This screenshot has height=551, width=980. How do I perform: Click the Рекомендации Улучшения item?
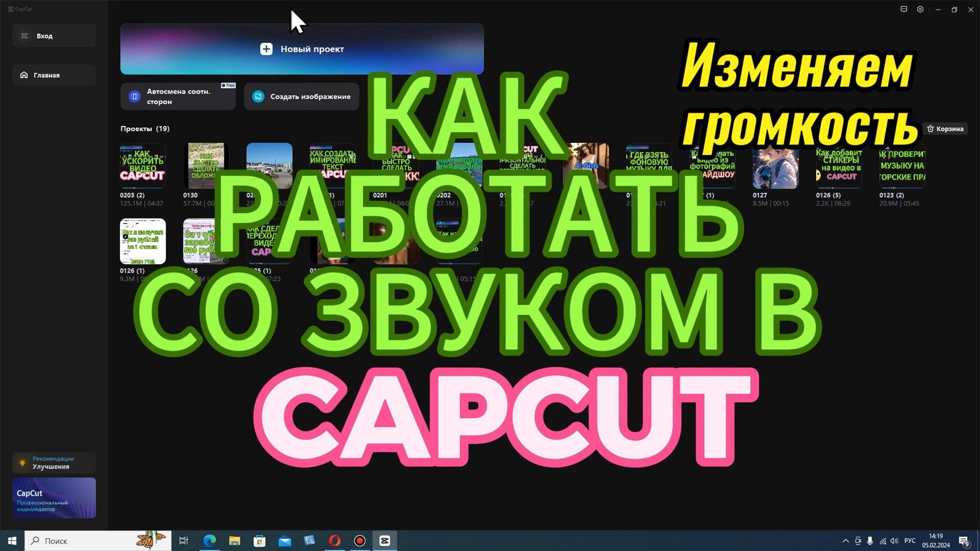tap(54, 463)
